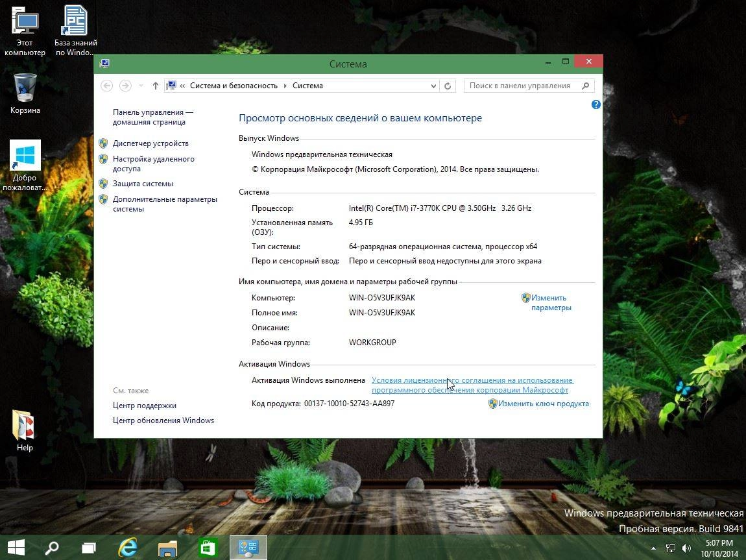Maximize the Система window
This screenshot has height=560, width=746.
(x=565, y=62)
